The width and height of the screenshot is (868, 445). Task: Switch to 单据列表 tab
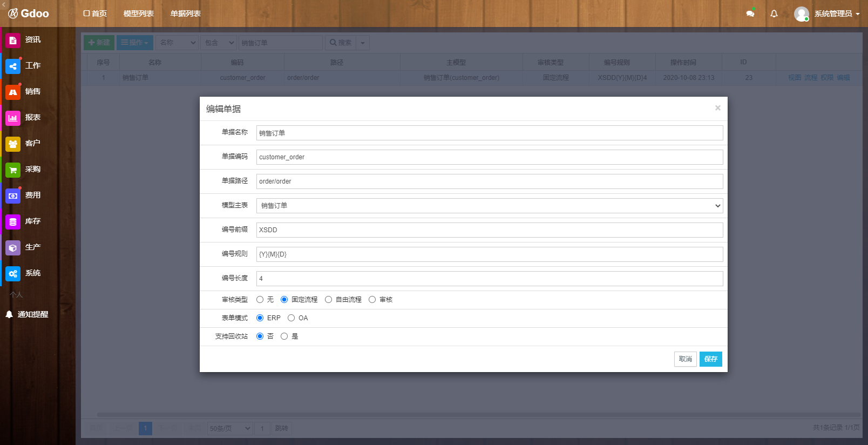186,14
